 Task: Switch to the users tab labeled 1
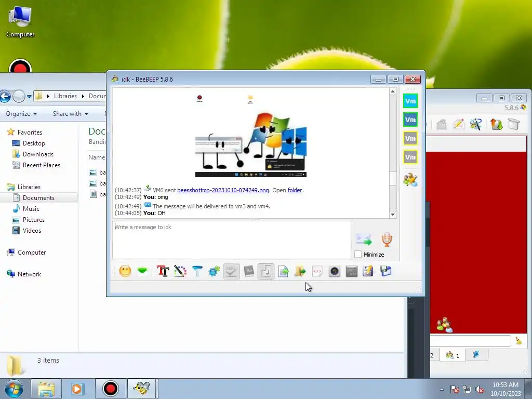click(x=453, y=355)
